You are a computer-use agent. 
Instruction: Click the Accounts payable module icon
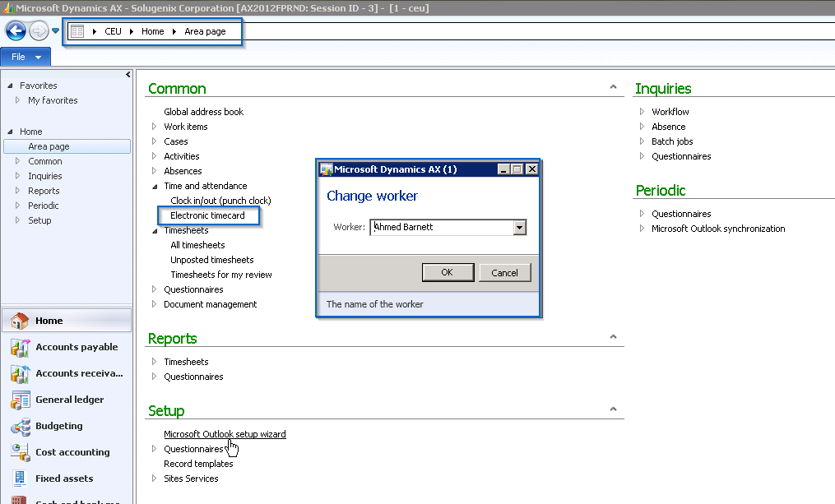pyautogui.click(x=20, y=348)
